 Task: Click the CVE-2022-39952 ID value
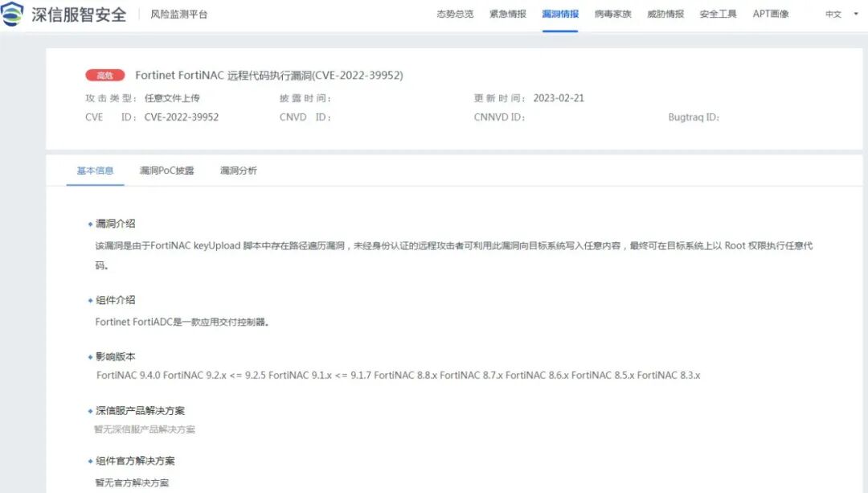pyautogui.click(x=182, y=117)
